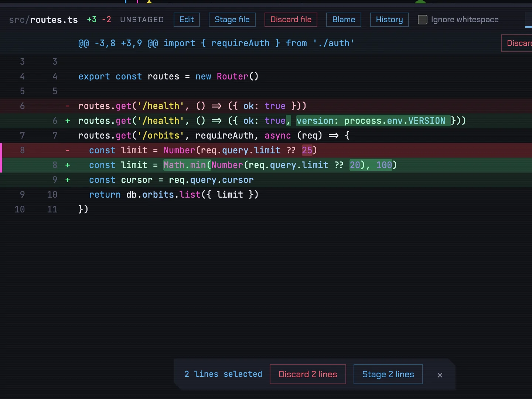Select the file path src/routes.ts
Image resolution: width=532 pixels, height=399 pixels.
(44, 20)
